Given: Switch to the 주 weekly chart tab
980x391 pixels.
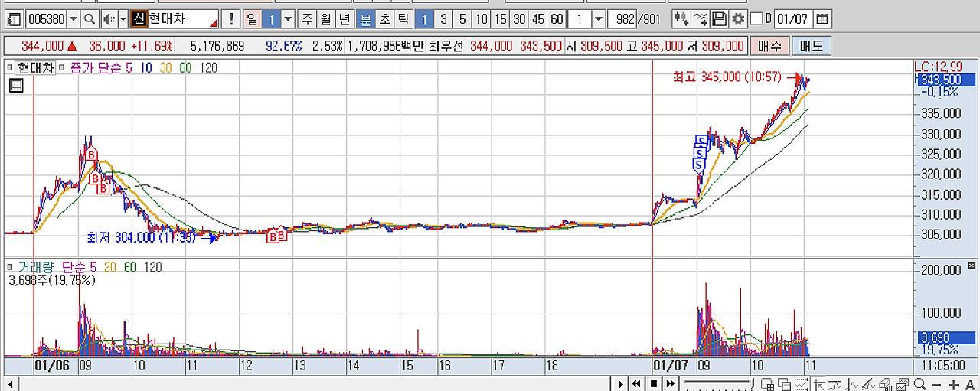Looking at the screenshot, I should [x=307, y=19].
